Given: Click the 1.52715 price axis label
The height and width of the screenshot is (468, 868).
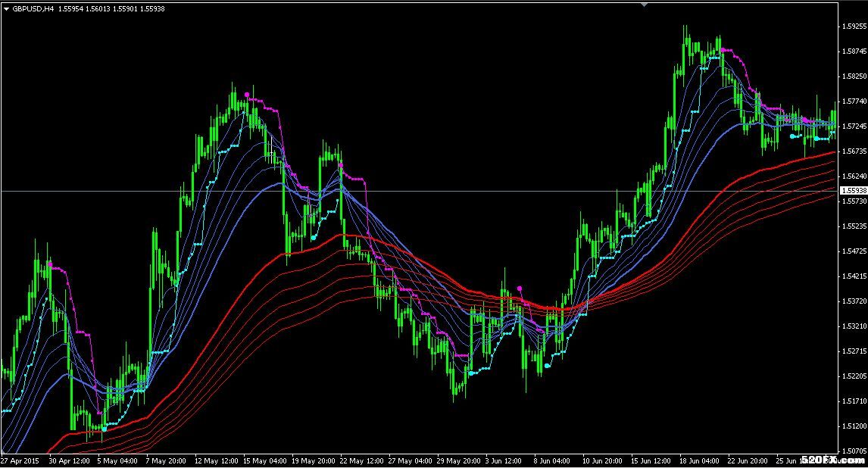Looking at the screenshot, I should point(854,351).
